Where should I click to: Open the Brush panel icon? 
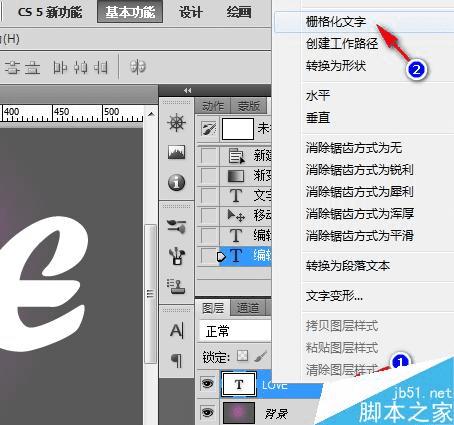pyautogui.click(x=176, y=256)
